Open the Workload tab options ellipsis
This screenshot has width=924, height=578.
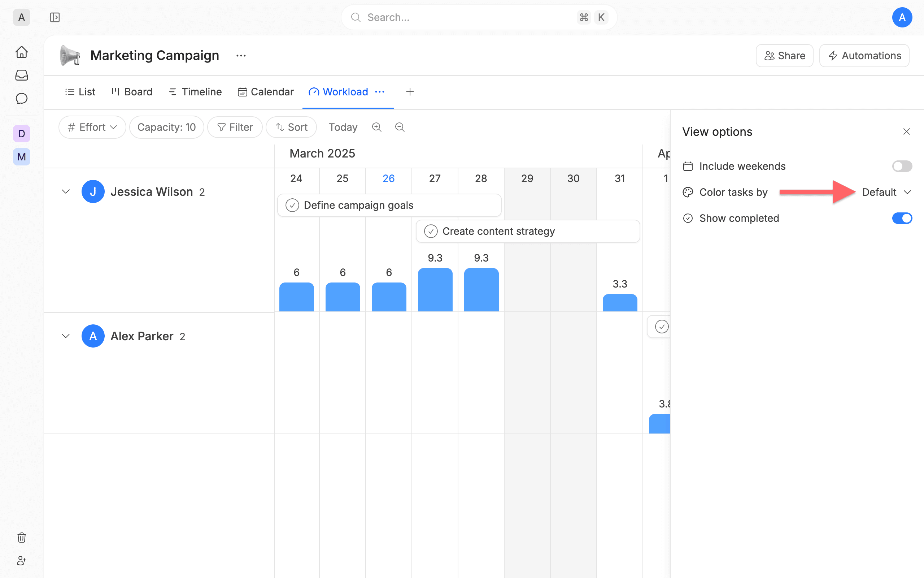(380, 92)
